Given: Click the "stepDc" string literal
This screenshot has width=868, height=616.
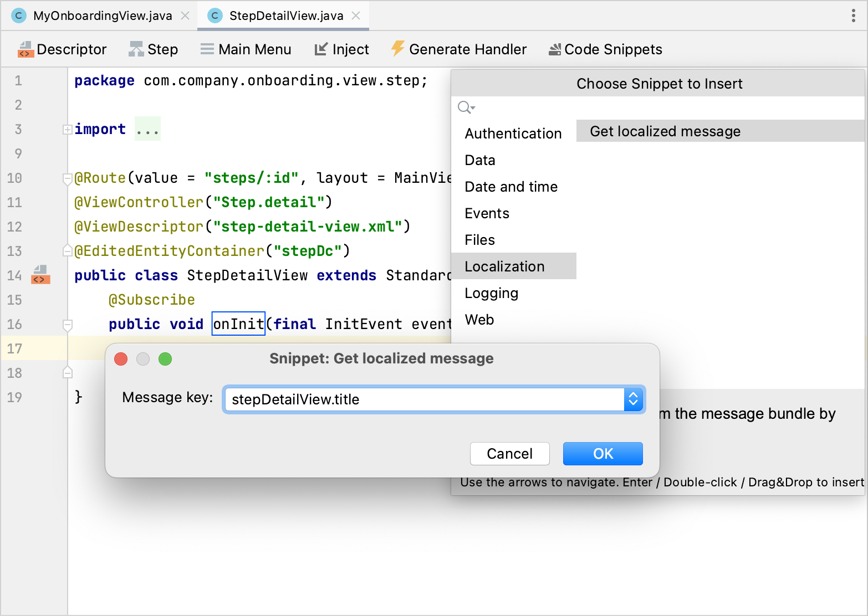Looking at the screenshot, I should [308, 251].
